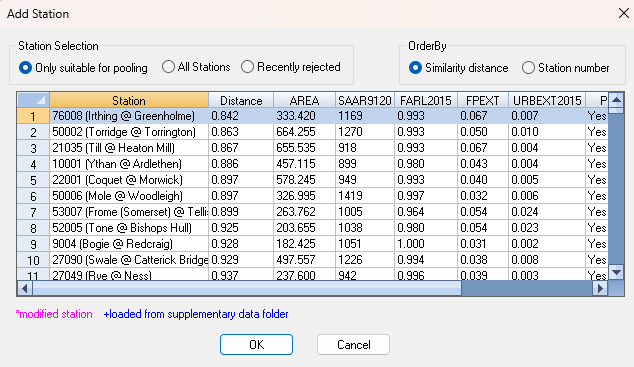The width and height of the screenshot is (634, 367).
Task: Click the Distance cell '0.842'
Action: click(x=241, y=116)
